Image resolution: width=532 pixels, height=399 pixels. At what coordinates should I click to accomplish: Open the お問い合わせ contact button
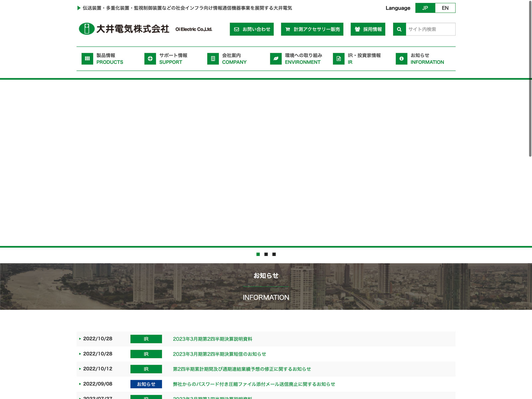(252, 29)
